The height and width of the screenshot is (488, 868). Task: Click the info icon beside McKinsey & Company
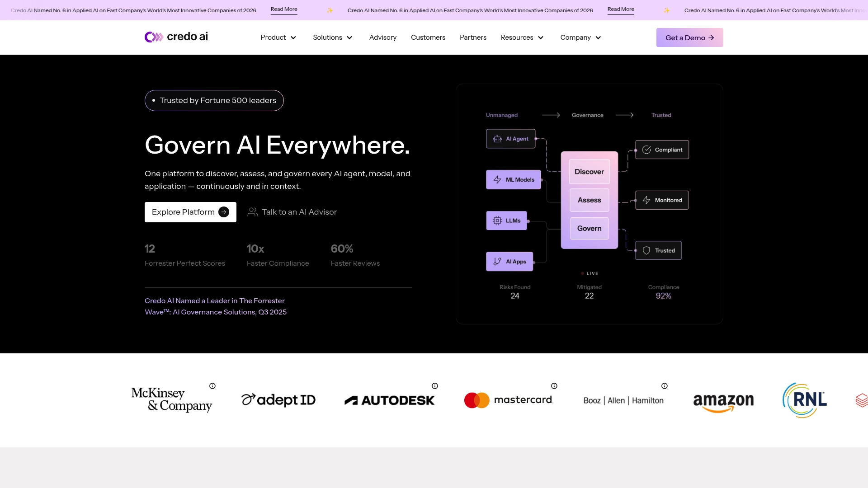pyautogui.click(x=212, y=386)
